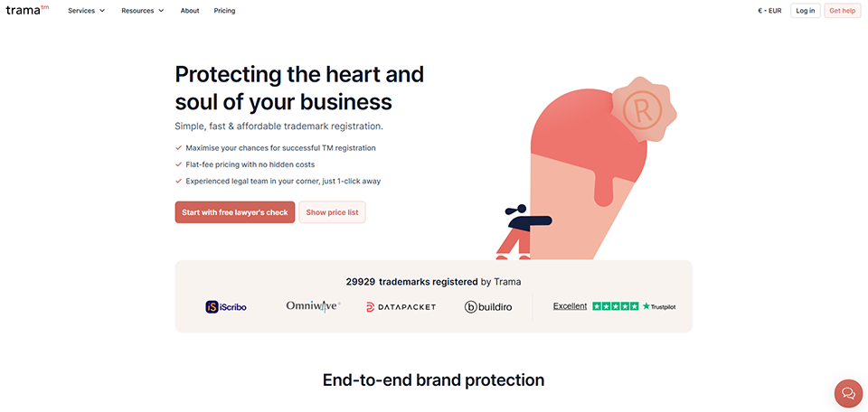Screen dimensions: 868x412
Task: Click the Omniwave logo
Action: 312,306
